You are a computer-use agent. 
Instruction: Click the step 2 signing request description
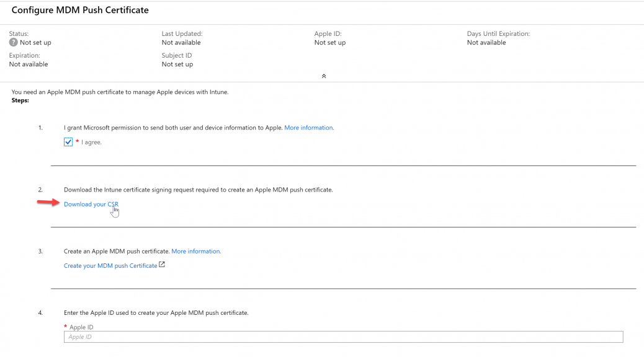199,190
